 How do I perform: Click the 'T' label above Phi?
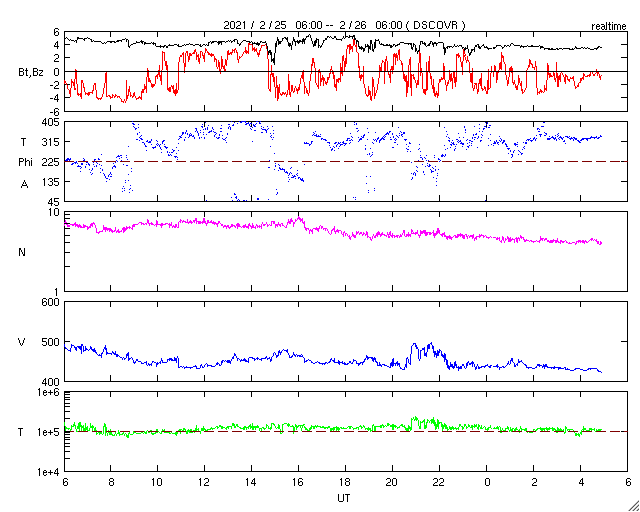point(24,142)
